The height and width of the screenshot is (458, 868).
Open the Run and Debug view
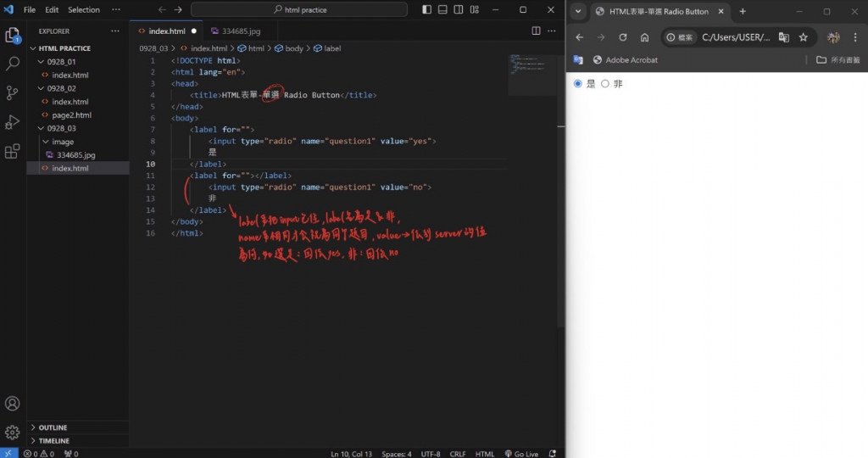pyautogui.click(x=12, y=122)
